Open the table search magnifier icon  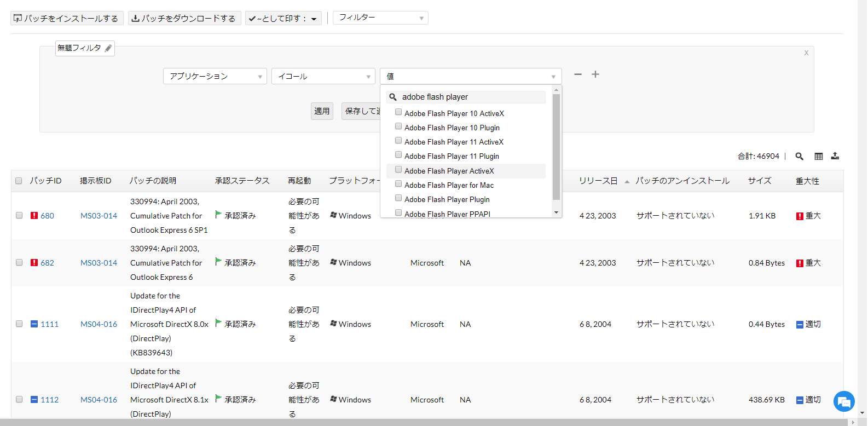(799, 157)
